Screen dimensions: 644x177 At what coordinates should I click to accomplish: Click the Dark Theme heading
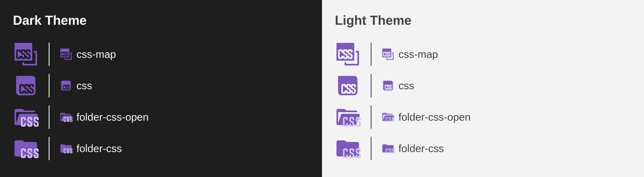[x=50, y=20]
